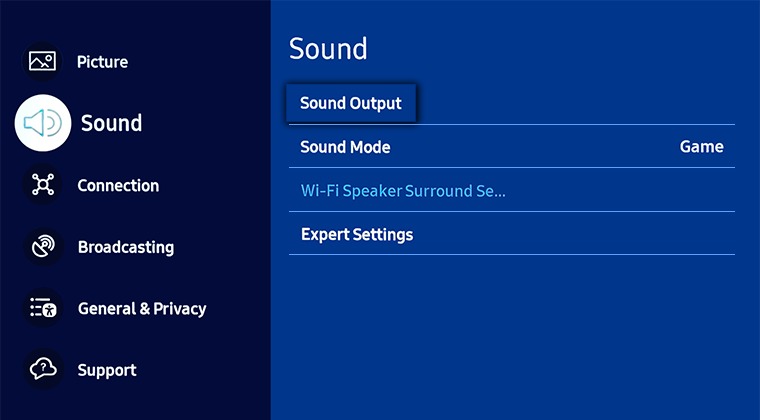The image size is (760, 420).
Task: Click the Expert Settings row's right end
Action: click(x=717, y=234)
